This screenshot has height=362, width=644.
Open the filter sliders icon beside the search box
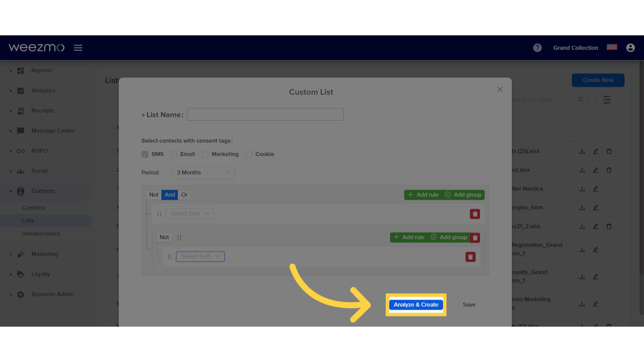click(607, 100)
